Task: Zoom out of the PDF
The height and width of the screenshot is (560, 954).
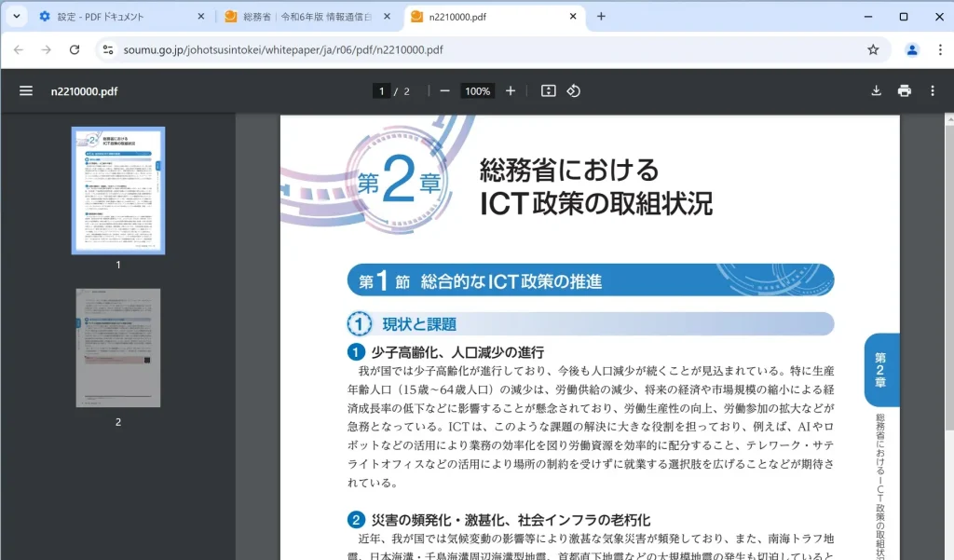Action: click(x=443, y=90)
